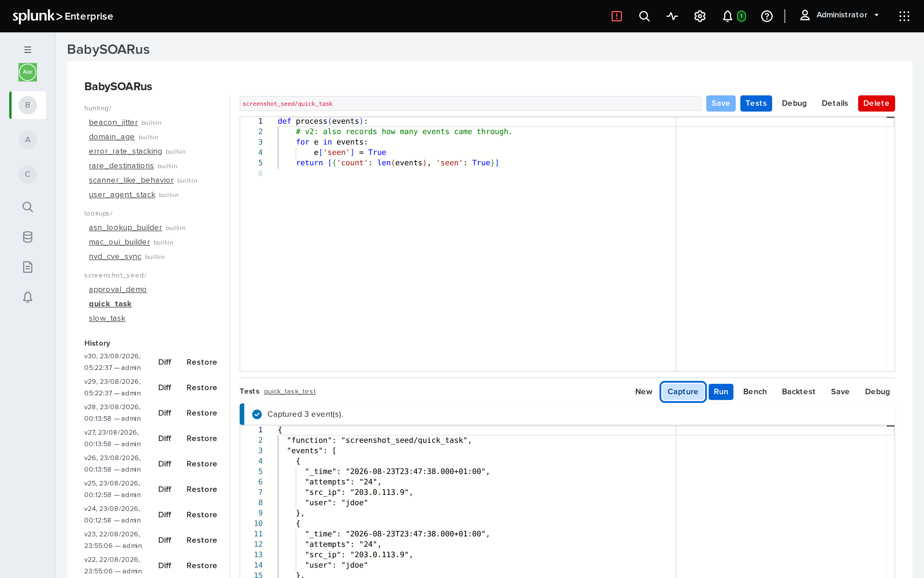Click Restore for history version v24
The image size is (924, 578).
[202, 514]
